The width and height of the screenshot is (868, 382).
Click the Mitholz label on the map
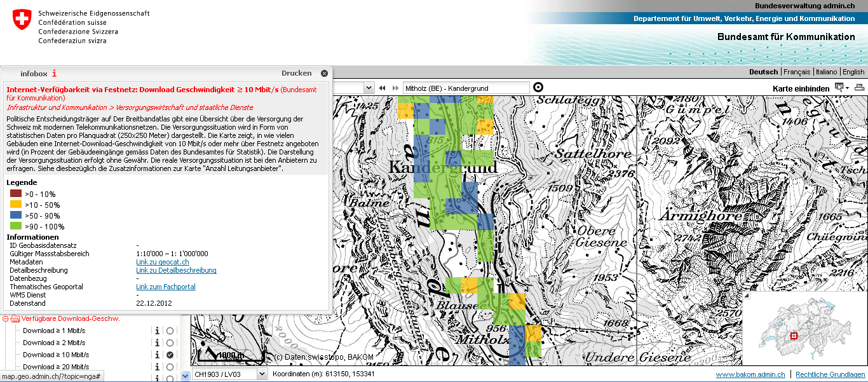tap(482, 339)
